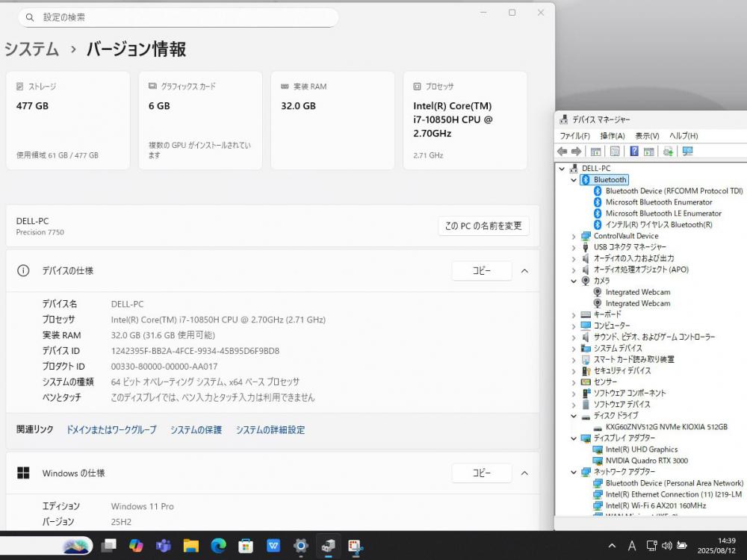Copy device specifications with コピー button
747x560 pixels.
pyautogui.click(x=481, y=271)
